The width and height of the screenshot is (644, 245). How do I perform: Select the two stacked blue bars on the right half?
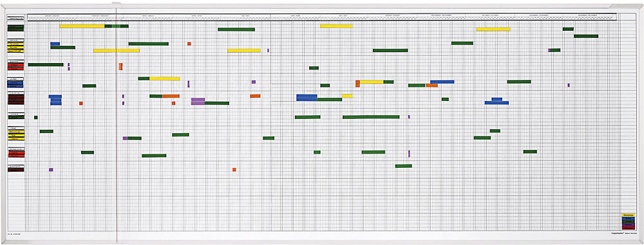497,101
